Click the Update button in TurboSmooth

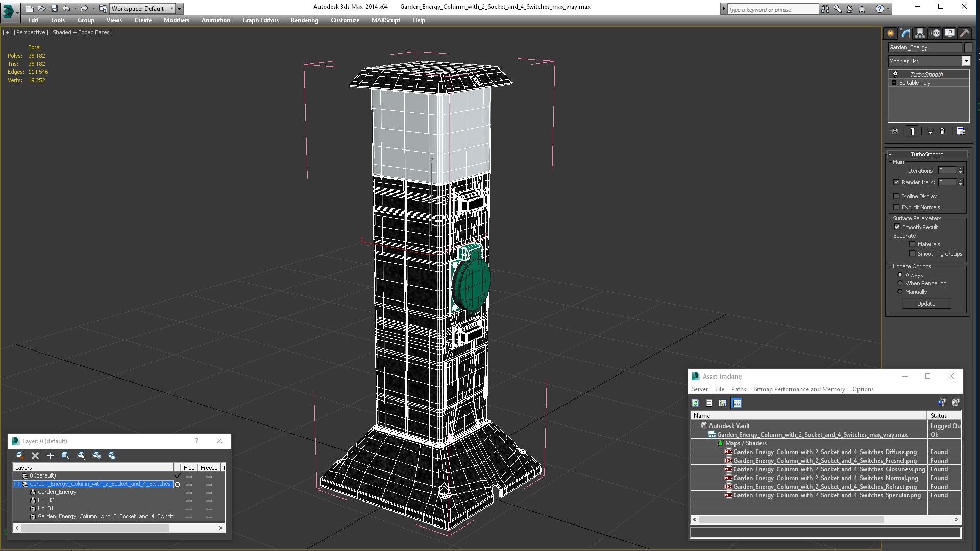coord(926,304)
